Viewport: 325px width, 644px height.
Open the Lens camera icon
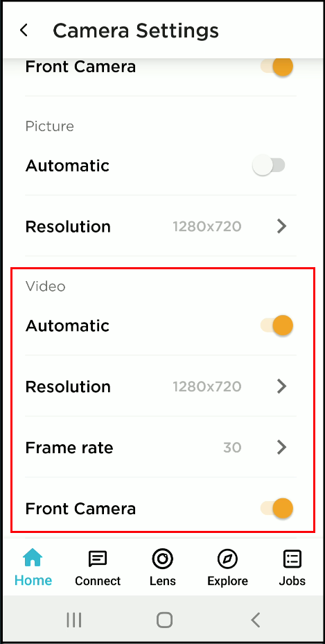162,559
